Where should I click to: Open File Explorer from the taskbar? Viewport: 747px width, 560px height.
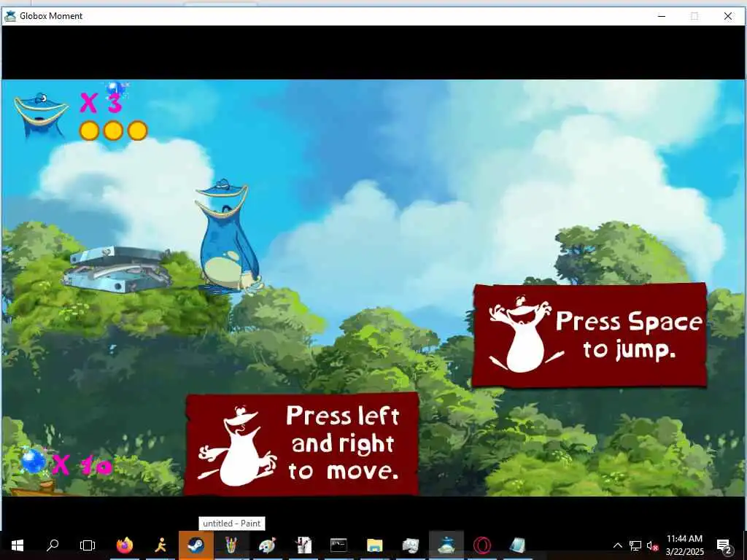point(374,545)
